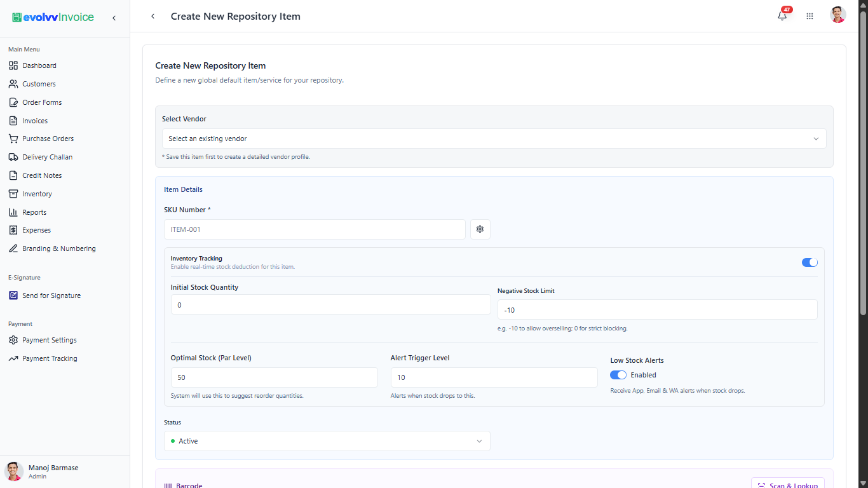Click the Order Forms edit icon

(13, 102)
